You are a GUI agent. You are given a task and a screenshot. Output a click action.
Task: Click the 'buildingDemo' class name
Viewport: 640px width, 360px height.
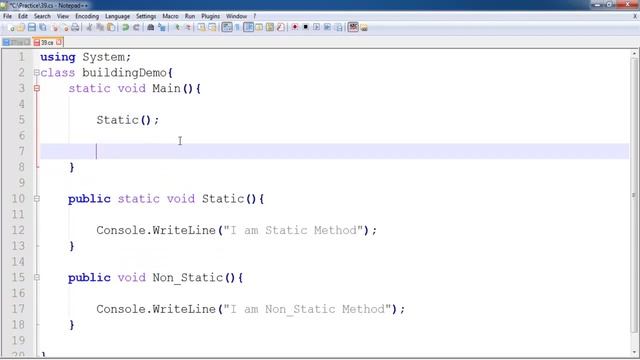(x=124, y=73)
